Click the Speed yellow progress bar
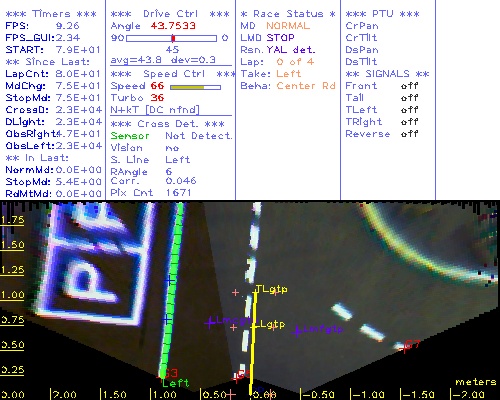 point(195,87)
